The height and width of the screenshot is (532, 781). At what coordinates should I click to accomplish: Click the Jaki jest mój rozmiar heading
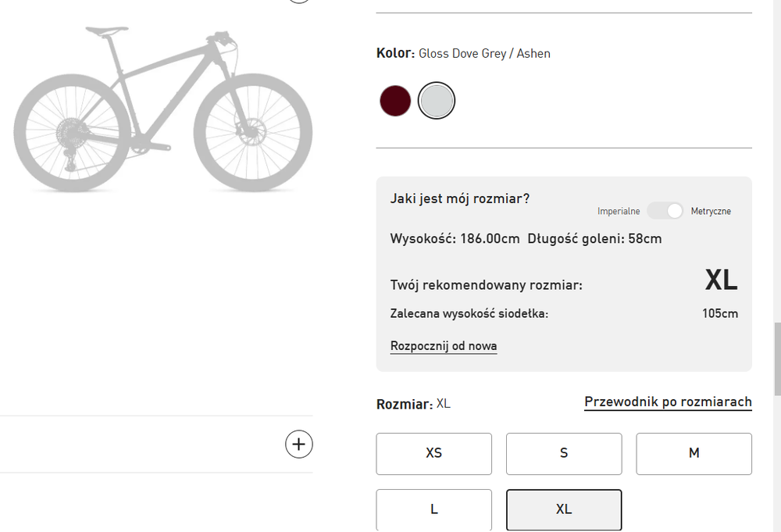coord(460,198)
